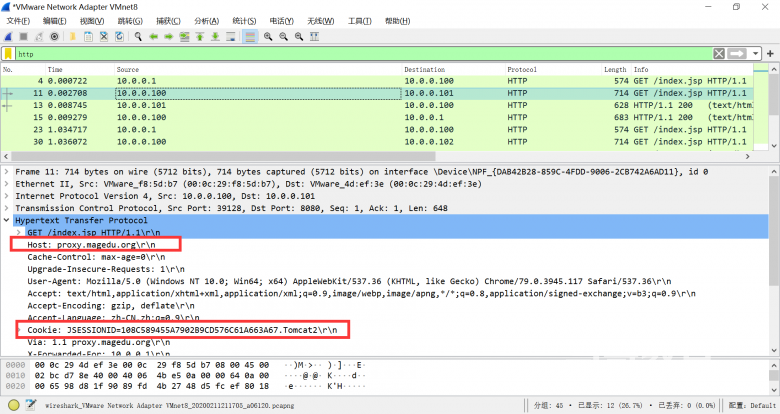This screenshot has width=780, height=414.
Task: Click packet details vertical scrollbar down arrow
Action: [x=774, y=350]
